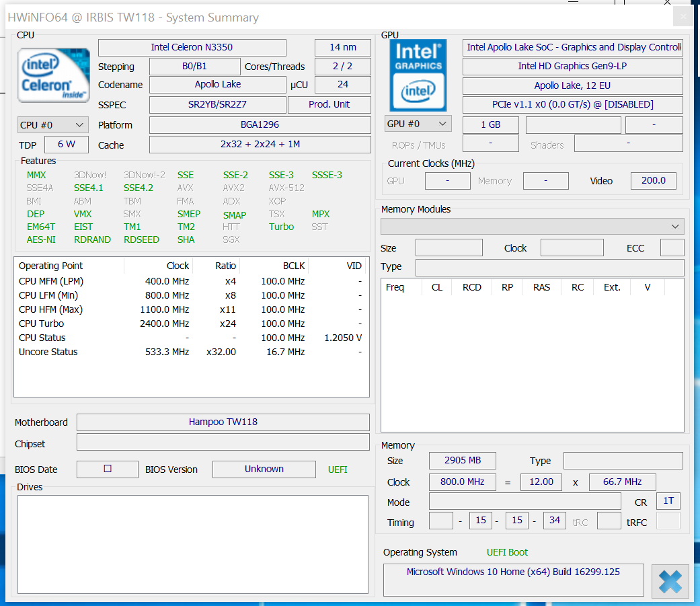Click the Operating Point column header
Viewport: 700px width, 606px height.
pos(69,266)
